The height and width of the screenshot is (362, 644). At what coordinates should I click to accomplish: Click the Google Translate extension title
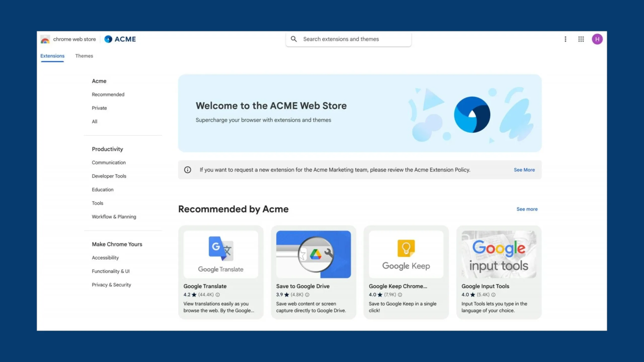point(205,286)
